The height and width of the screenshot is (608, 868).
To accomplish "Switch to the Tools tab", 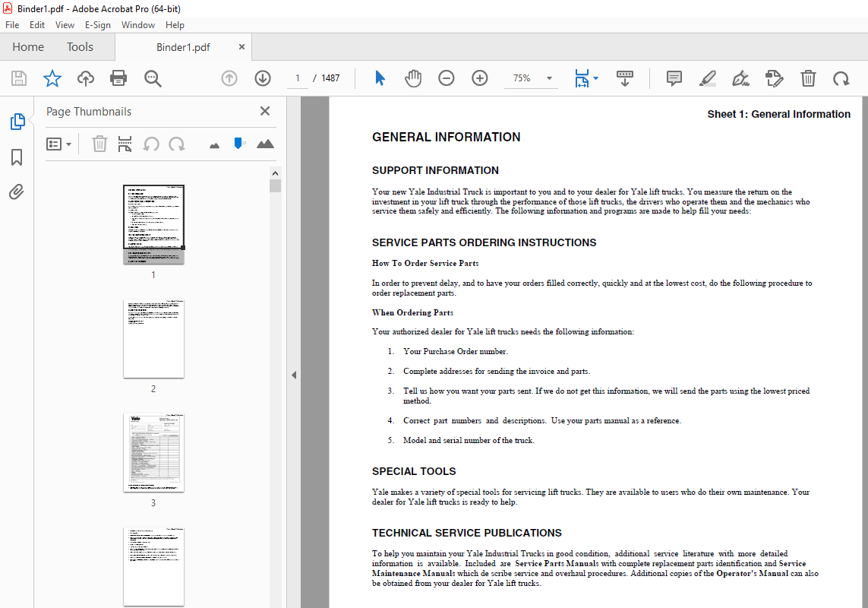I will pos(80,47).
